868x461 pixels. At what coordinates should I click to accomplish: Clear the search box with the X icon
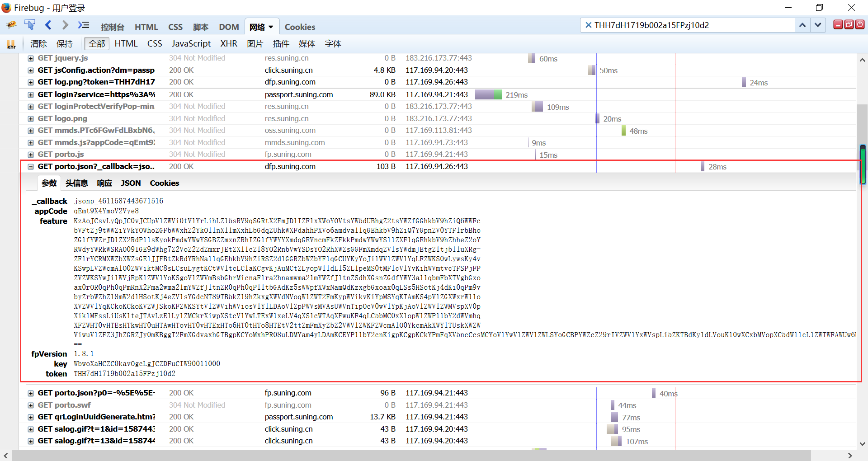click(588, 25)
